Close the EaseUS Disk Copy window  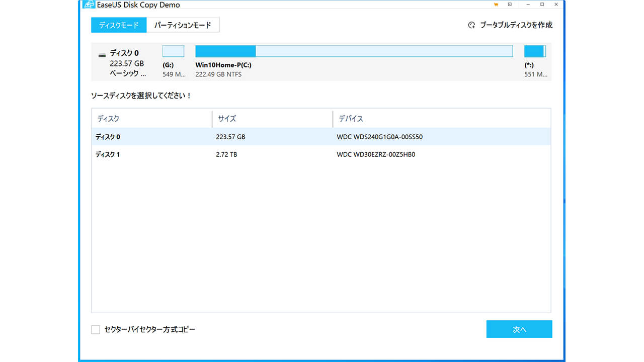click(557, 4)
